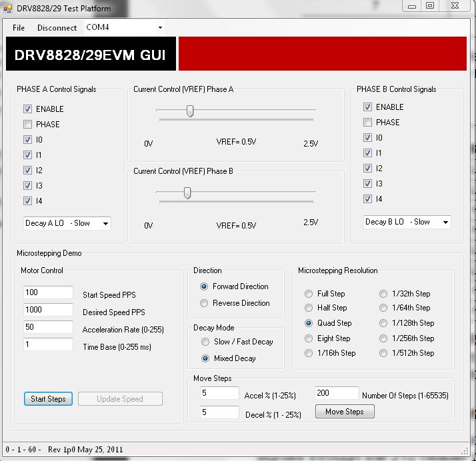Screen dimensions: 476x461
Task: Close the Test Platform window
Action: pyautogui.click(x=455, y=6)
